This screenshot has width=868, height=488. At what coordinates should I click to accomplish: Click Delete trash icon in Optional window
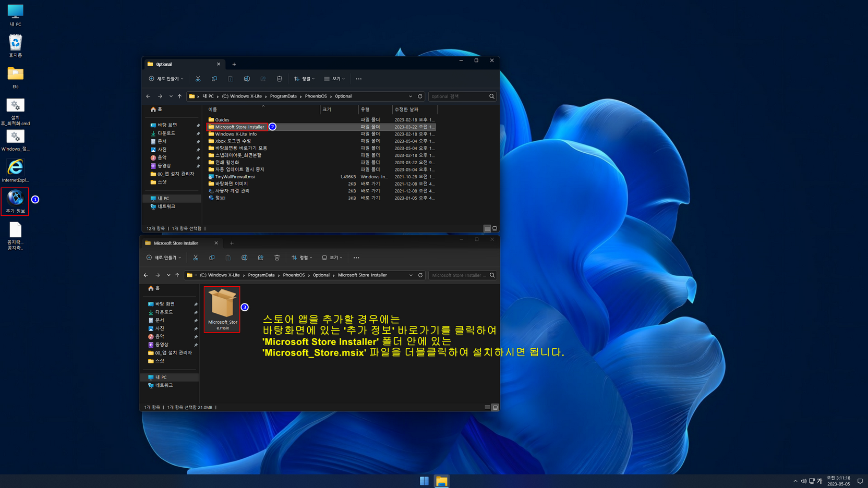tap(279, 79)
